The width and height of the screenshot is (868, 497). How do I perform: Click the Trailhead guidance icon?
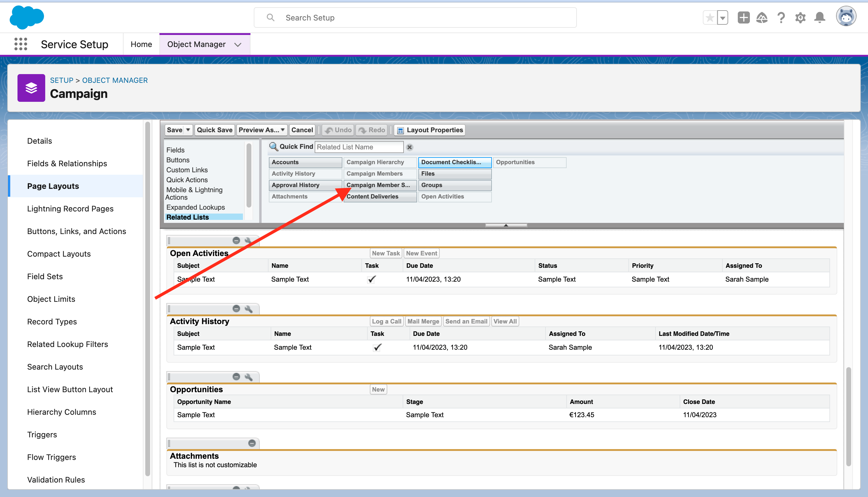click(762, 18)
